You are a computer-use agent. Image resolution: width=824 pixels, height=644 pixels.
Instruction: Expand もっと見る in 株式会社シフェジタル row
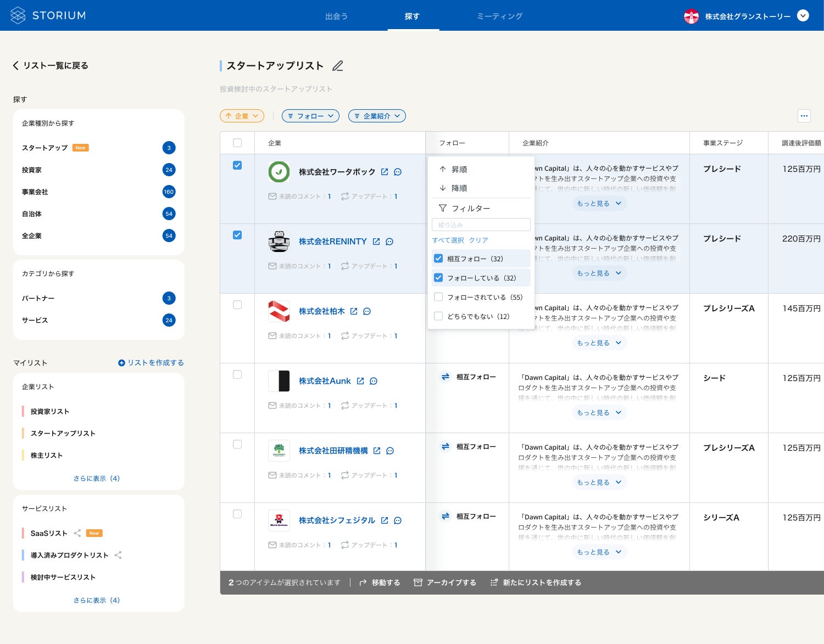(x=599, y=552)
